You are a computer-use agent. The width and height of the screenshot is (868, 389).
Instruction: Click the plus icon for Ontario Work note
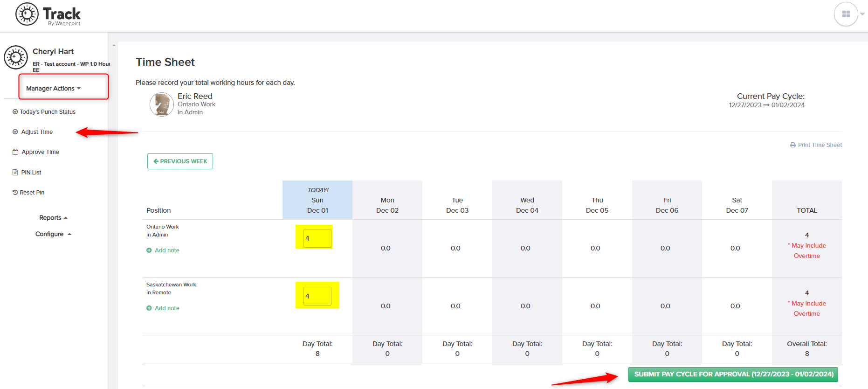coord(149,250)
